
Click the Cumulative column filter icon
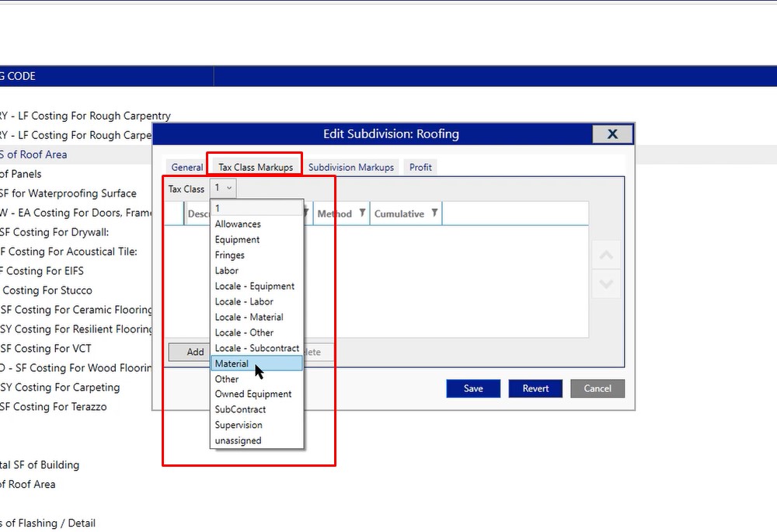(x=434, y=214)
